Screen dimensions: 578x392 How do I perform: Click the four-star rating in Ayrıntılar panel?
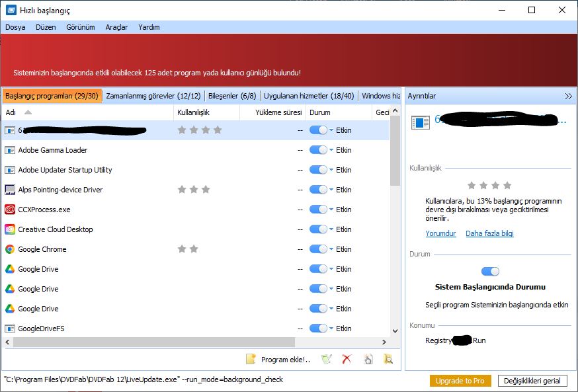coord(489,185)
